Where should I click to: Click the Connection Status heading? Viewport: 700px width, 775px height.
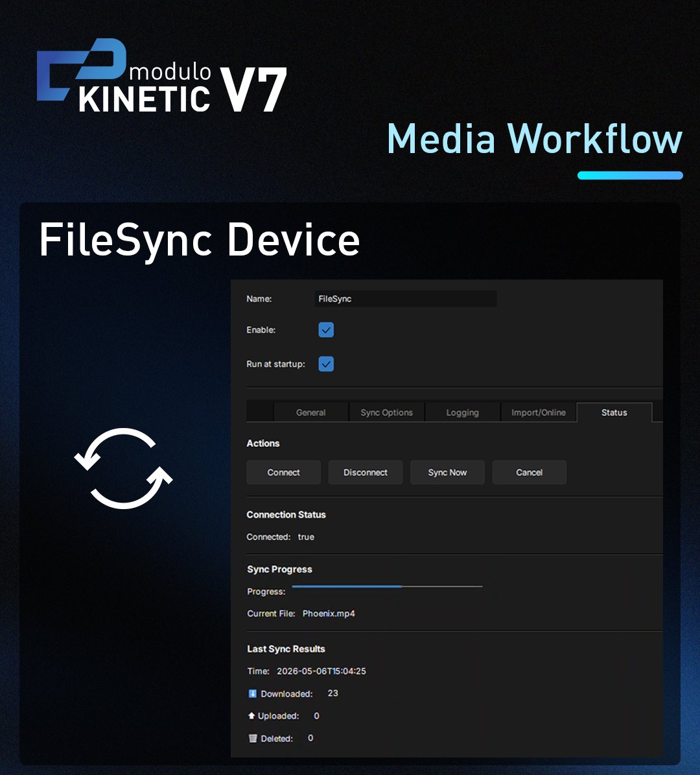[x=286, y=514]
